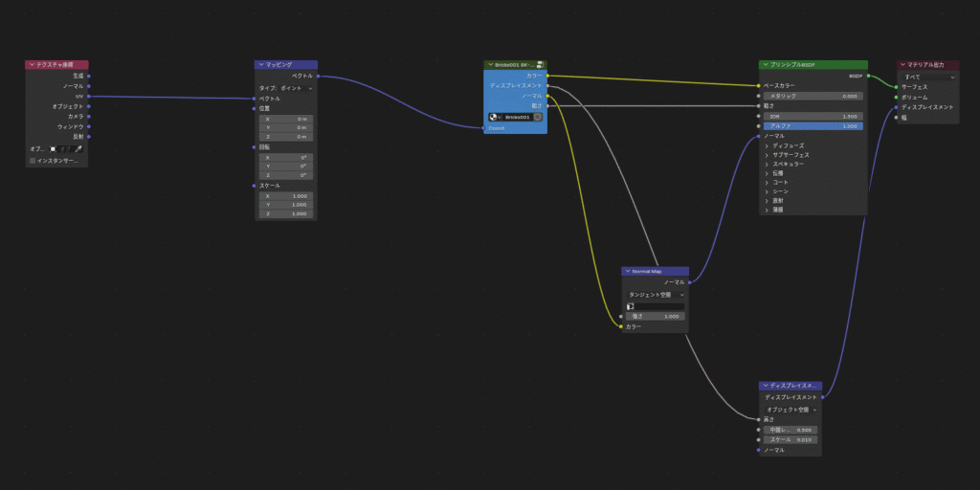Toggle the インスタンサー checkbox
Screen dimensions: 980x490
coord(33,161)
